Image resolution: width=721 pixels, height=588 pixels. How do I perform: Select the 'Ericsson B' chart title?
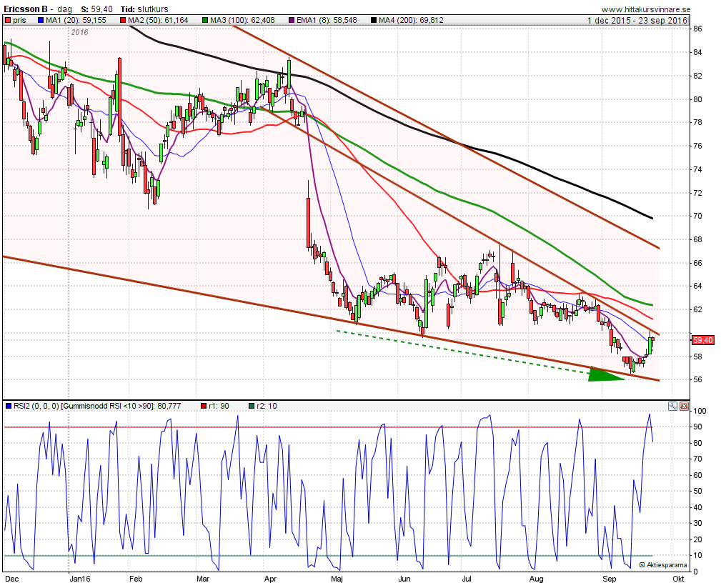pos(26,9)
